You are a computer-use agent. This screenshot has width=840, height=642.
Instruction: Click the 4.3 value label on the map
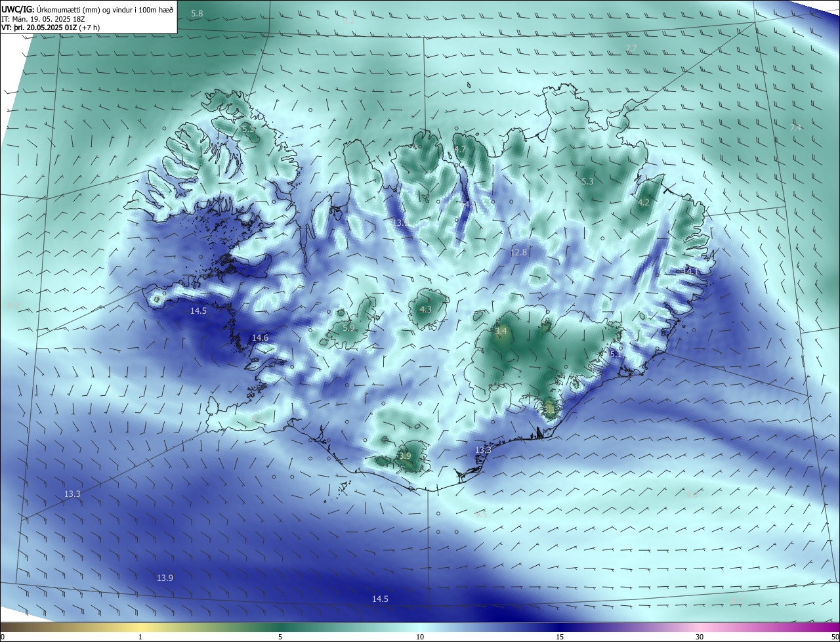pos(425,309)
